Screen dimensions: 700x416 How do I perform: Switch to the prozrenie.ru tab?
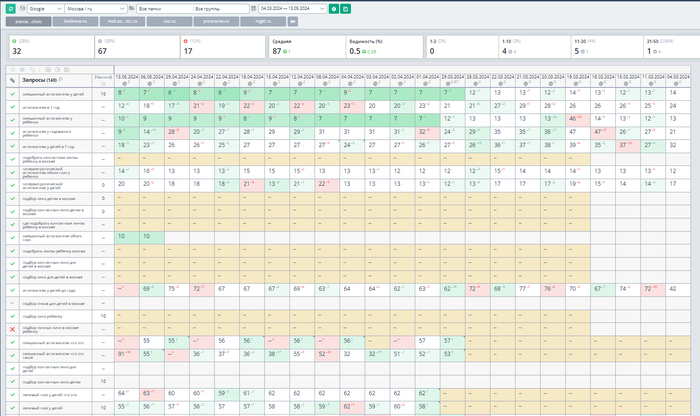216,21
